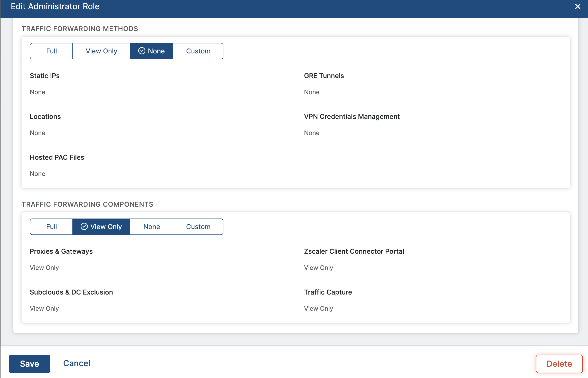588x378 pixels.
Task: Save the administrator role changes
Action: (30, 364)
